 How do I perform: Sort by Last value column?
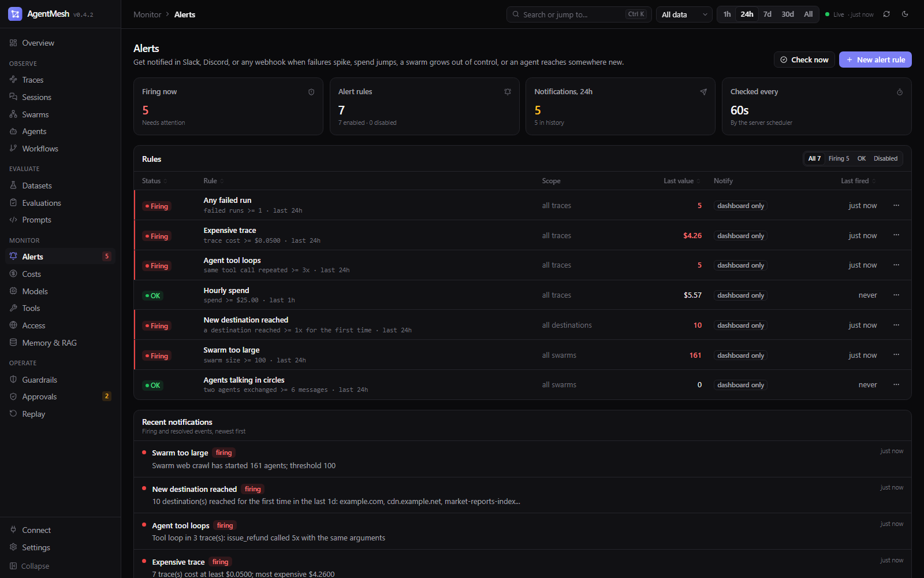(x=682, y=181)
